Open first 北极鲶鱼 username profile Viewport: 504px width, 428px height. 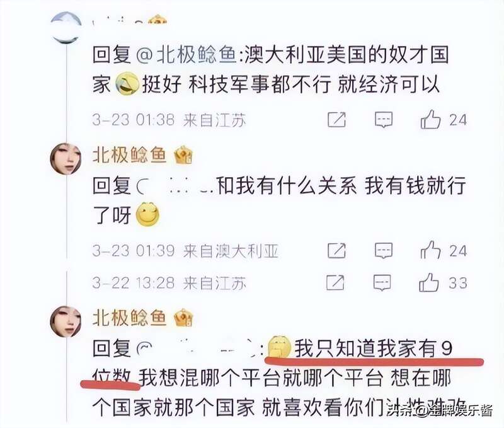pos(129,154)
